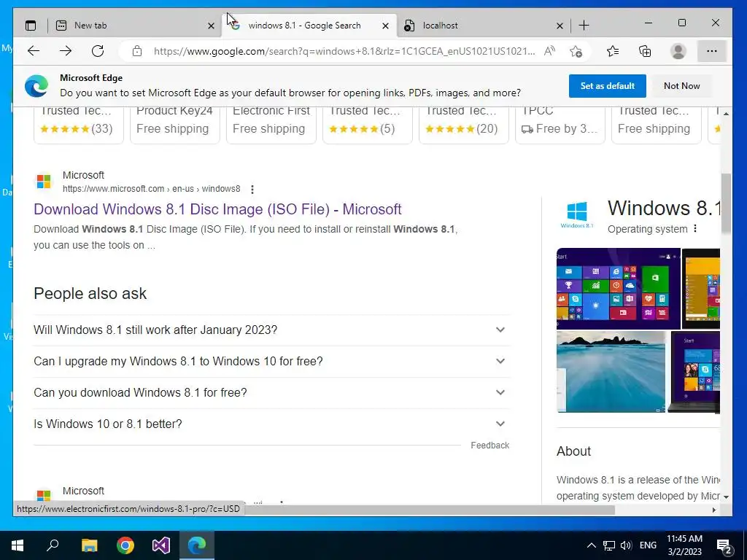Open more options for Microsoft result
This screenshot has height=560, width=747.
252,189
